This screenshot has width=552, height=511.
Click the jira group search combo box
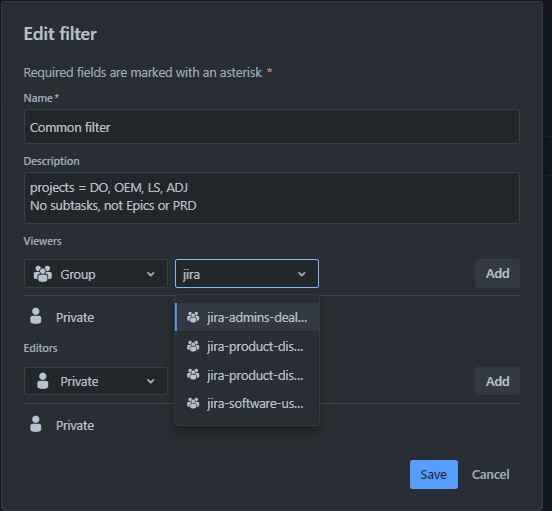tap(247, 274)
